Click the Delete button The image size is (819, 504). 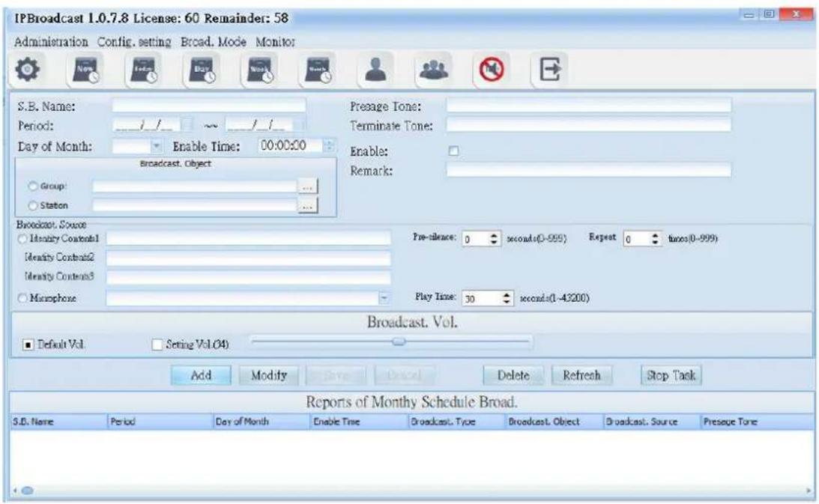[513, 375]
